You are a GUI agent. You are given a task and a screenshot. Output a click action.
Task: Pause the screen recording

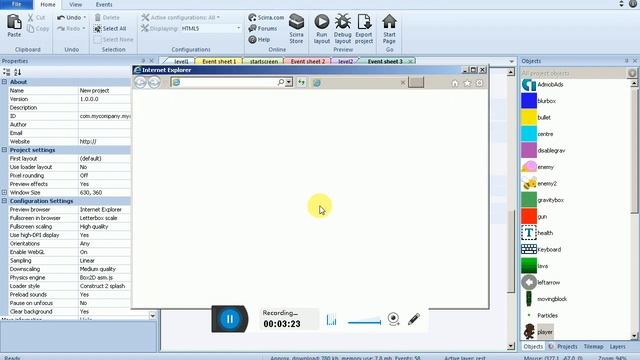click(230, 319)
